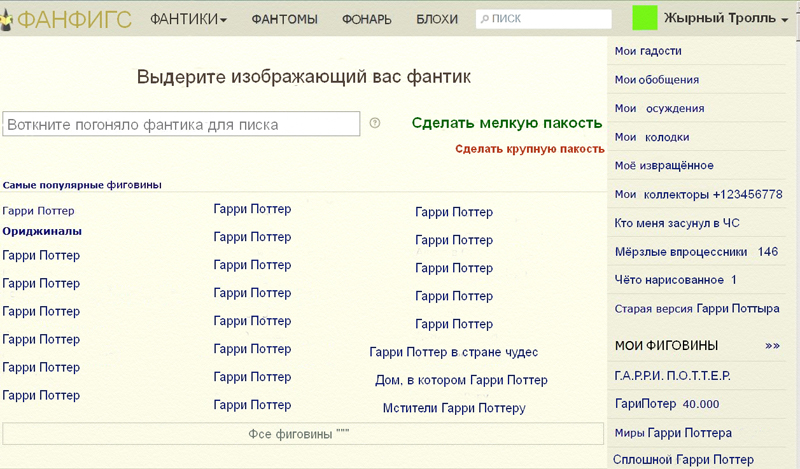Open 'Гарри Поттер в стране чудес' link
The width and height of the screenshot is (800, 469).
(x=454, y=352)
